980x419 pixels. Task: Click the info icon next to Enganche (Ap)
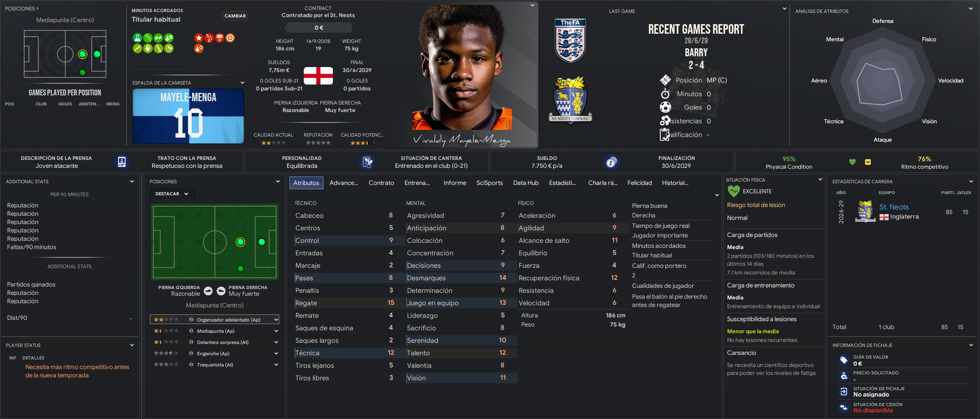point(191,353)
